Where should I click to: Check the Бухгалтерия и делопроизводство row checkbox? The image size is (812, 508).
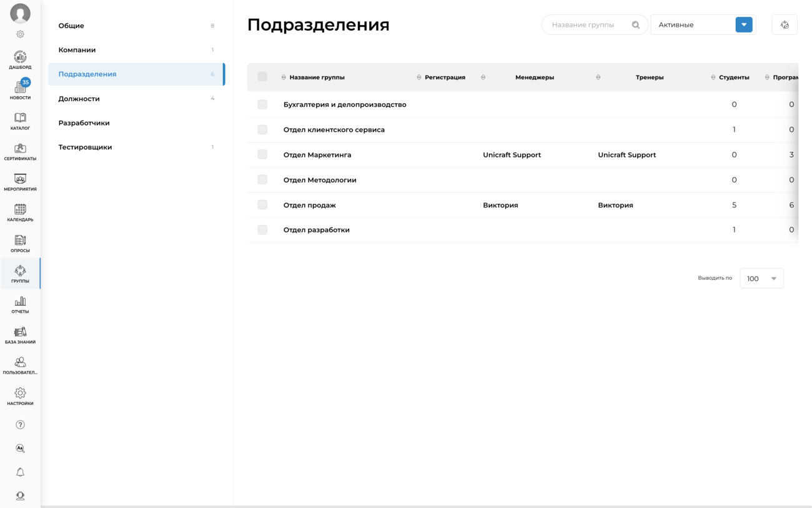pyautogui.click(x=262, y=104)
